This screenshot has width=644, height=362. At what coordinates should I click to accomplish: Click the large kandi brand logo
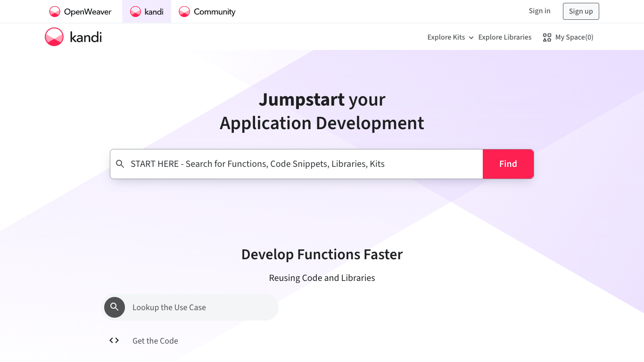73,37
